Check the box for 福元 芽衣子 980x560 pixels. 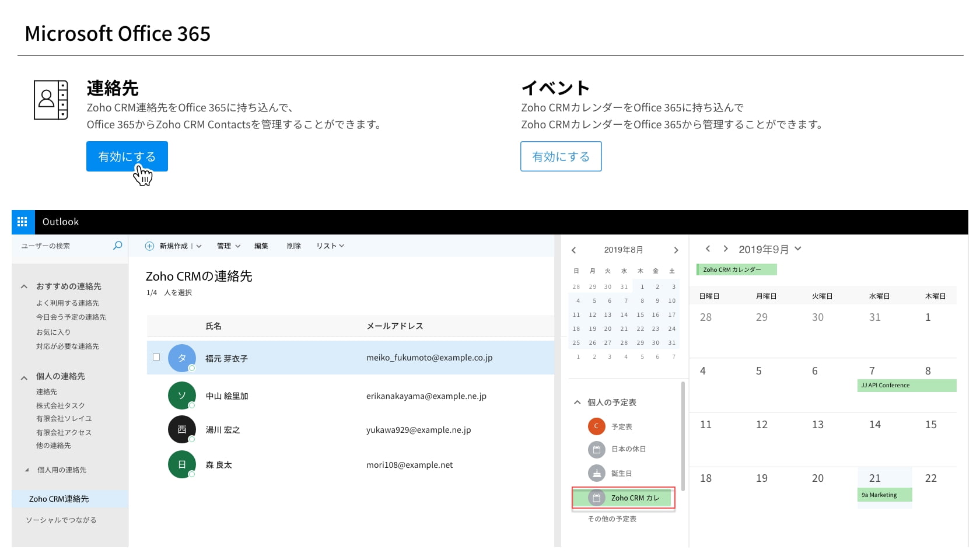(x=156, y=357)
